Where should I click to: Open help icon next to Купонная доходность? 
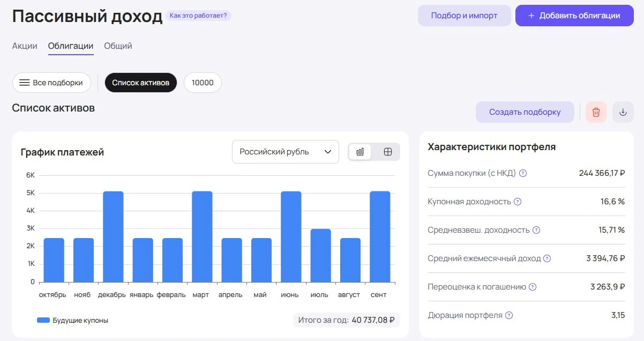[518, 202]
